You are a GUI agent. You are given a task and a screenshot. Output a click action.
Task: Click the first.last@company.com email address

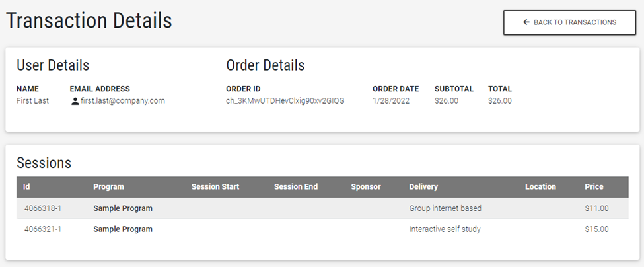point(122,101)
